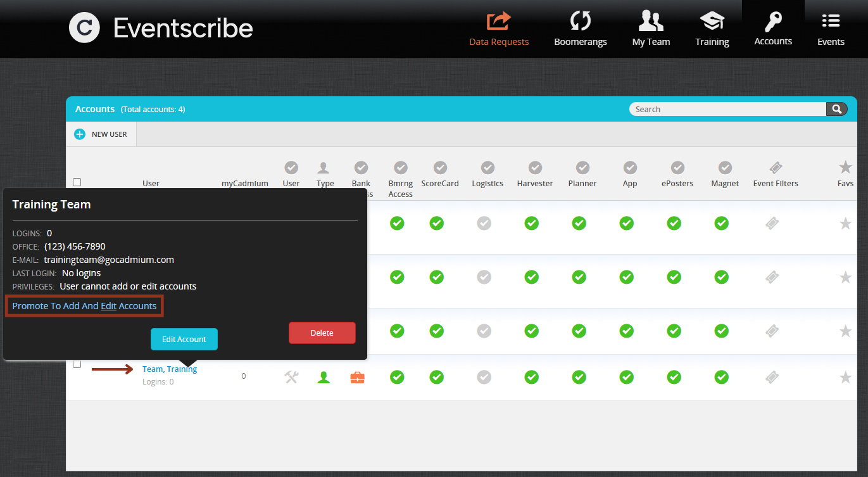Click the Planner header check icon
The width and height of the screenshot is (868, 477).
(582, 167)
